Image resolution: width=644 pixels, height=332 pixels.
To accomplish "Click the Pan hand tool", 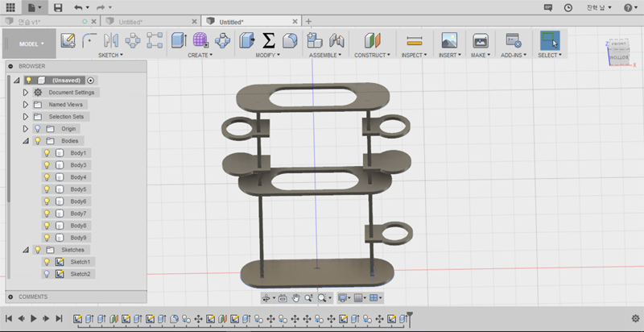I will tap(295, 298).
